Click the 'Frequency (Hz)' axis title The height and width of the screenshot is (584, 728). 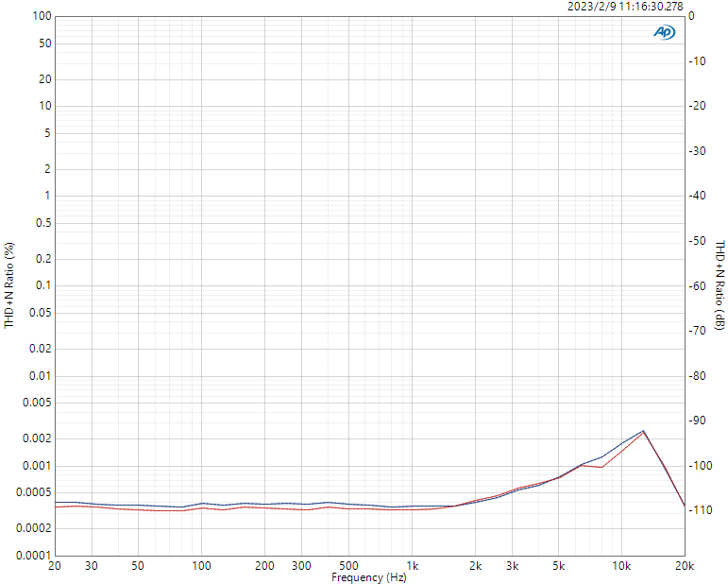tap(368, 577)
